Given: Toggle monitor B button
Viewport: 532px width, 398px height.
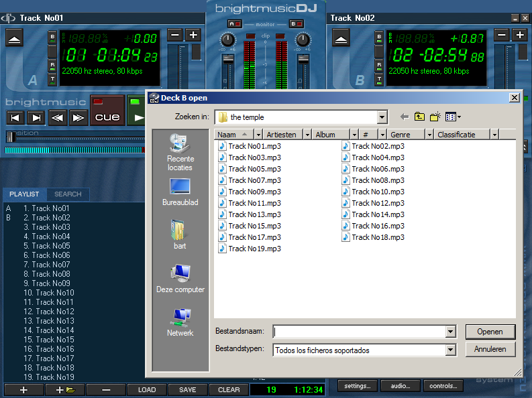Looking at the screenshot, I should click(297, 24).
